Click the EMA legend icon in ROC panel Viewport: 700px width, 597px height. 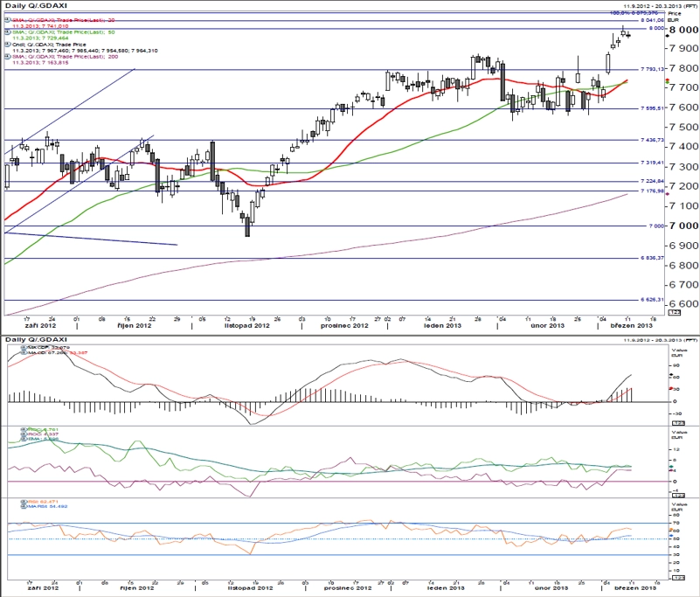(x=24, y=439)
